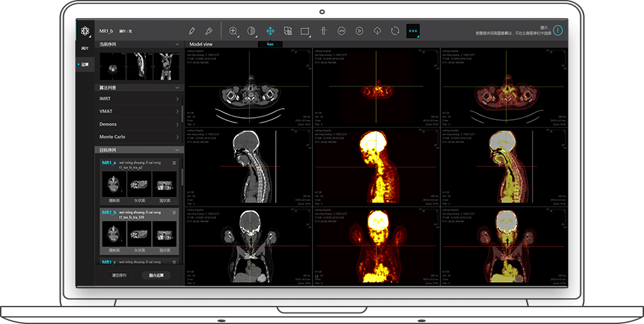
Task: Delete the MR1_a series with trash icon
Action: 174,163
